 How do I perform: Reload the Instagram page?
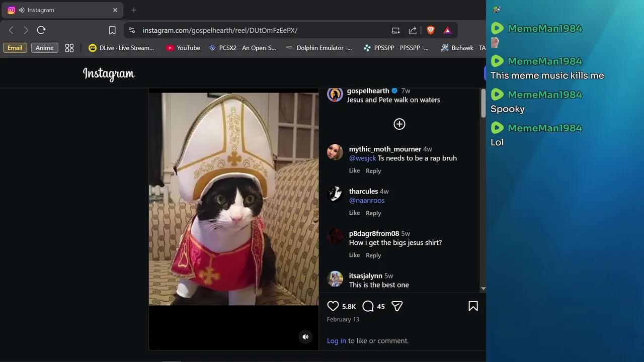[x=41, y=30]
